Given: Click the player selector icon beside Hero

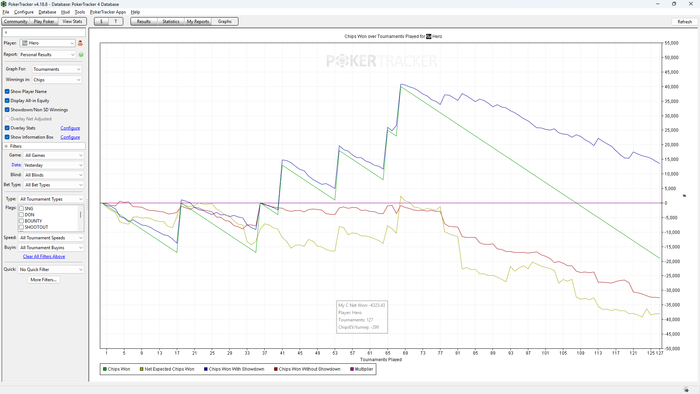Looking at the screenshot, I should click(x=80, y=43).
